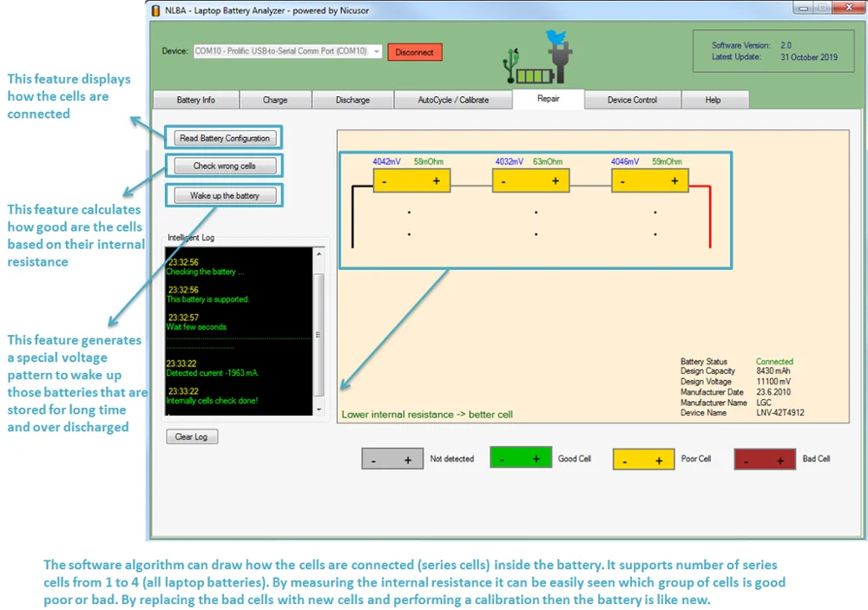868x610 pixels.
Task: Click the Intelligent Log scrollbar down arrow
Action: [319, 410]
